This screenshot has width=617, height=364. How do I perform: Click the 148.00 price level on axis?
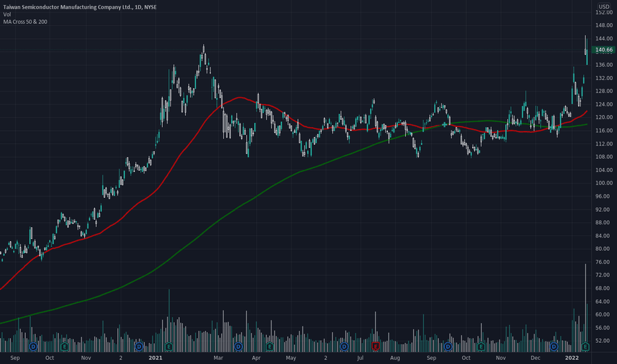click(604, 25)
